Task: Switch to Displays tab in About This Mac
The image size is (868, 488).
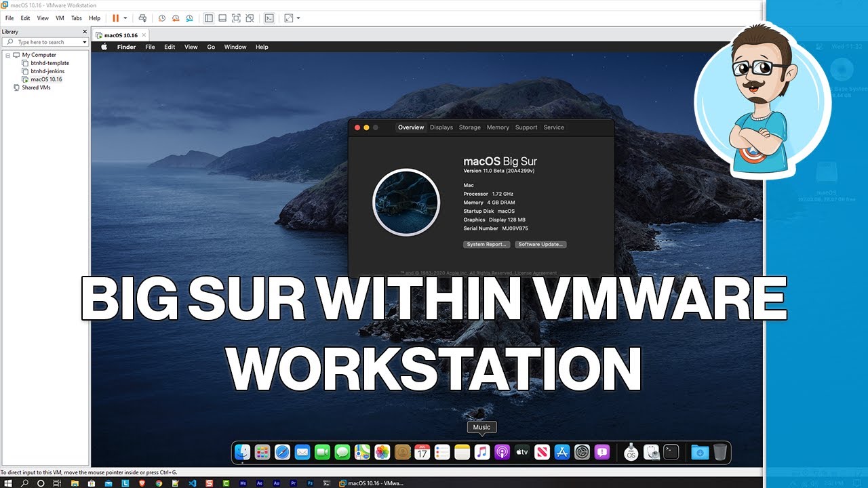Action: coord(441,127)
